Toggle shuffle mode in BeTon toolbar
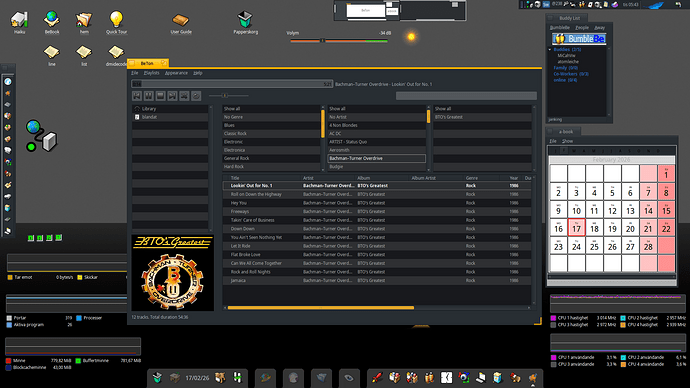The image size is (690, 388). [184, 95]
